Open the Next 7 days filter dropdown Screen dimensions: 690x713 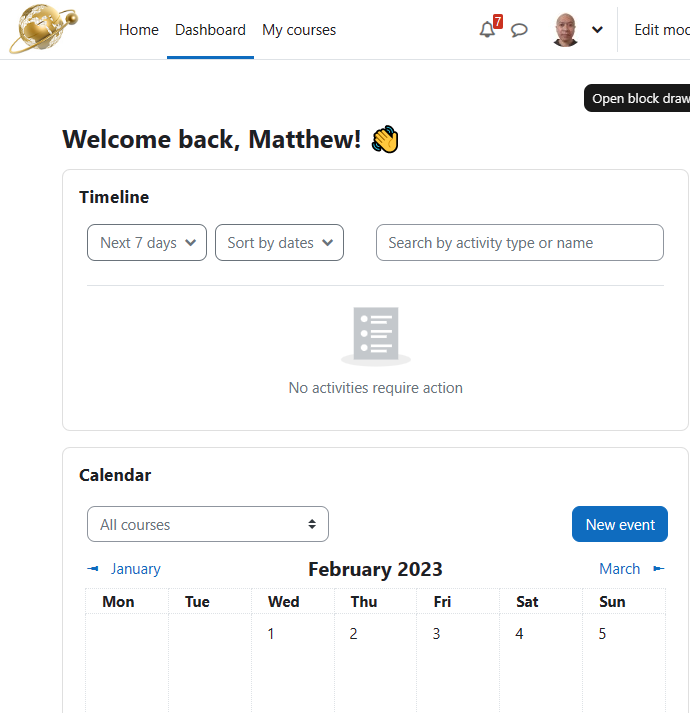[x=147, y=242]
